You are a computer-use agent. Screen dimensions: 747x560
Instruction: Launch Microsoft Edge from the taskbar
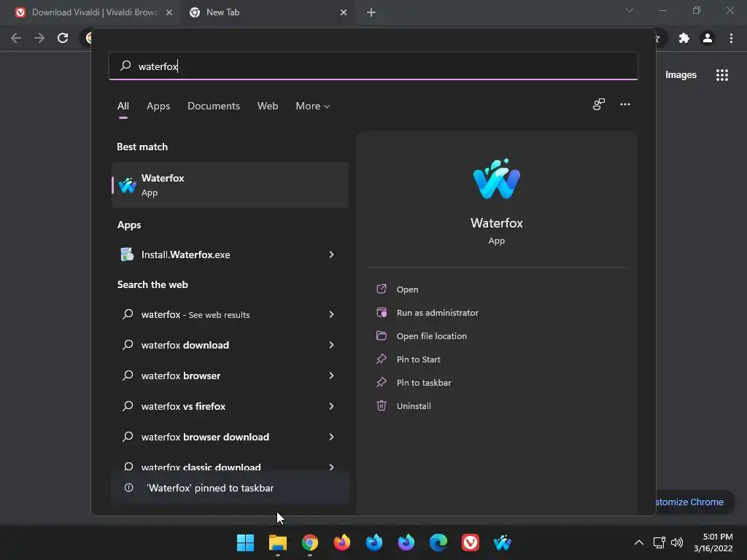tap(438, 542)
